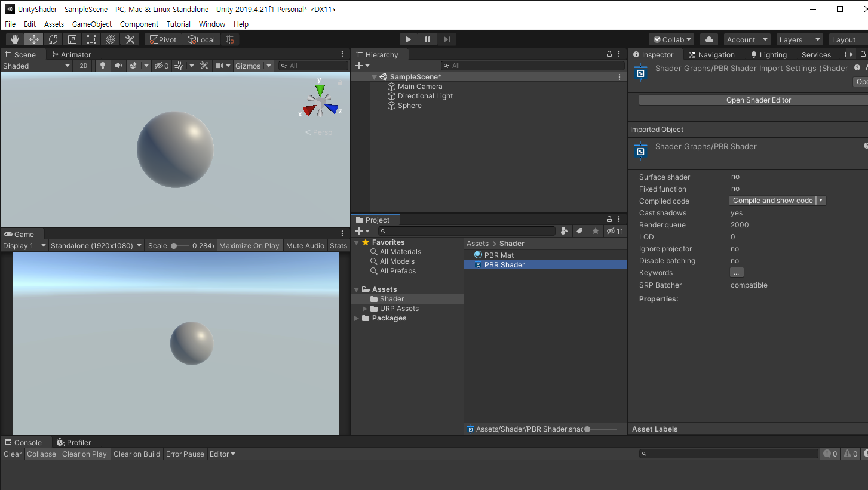Lock the Project panel
Viewport: 868px width, 490px height.
pyautogui.click(x=609, y=220)
